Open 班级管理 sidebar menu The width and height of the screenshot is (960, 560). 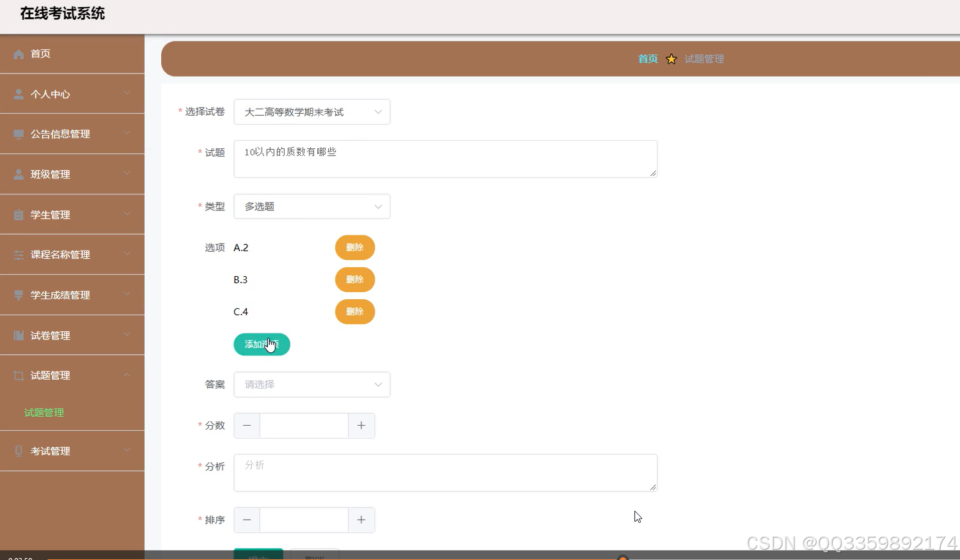pos(72,175)
